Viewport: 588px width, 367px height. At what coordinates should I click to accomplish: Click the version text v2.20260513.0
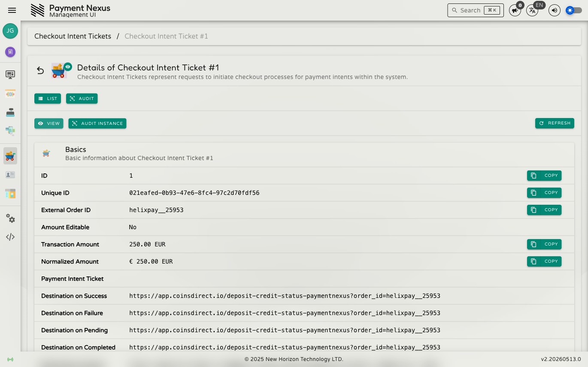pos(561,359)
